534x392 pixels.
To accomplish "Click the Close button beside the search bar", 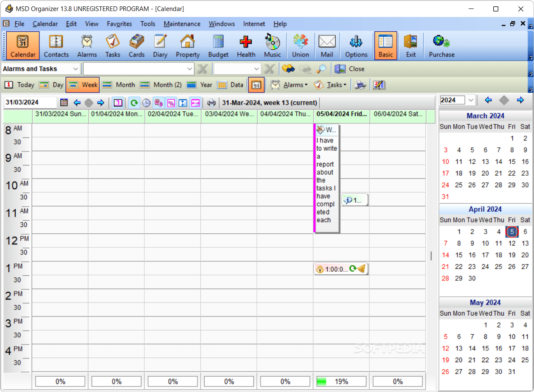I will click(350, 69).
